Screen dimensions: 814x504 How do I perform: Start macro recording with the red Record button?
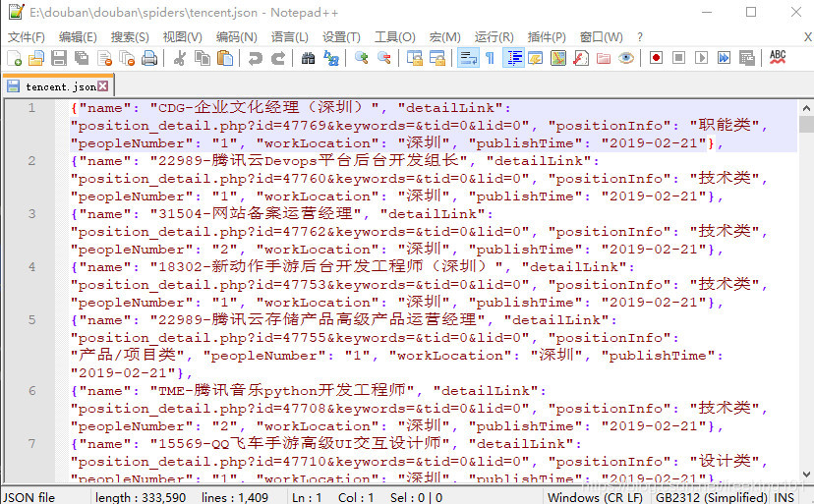click(x=656, y=58)
